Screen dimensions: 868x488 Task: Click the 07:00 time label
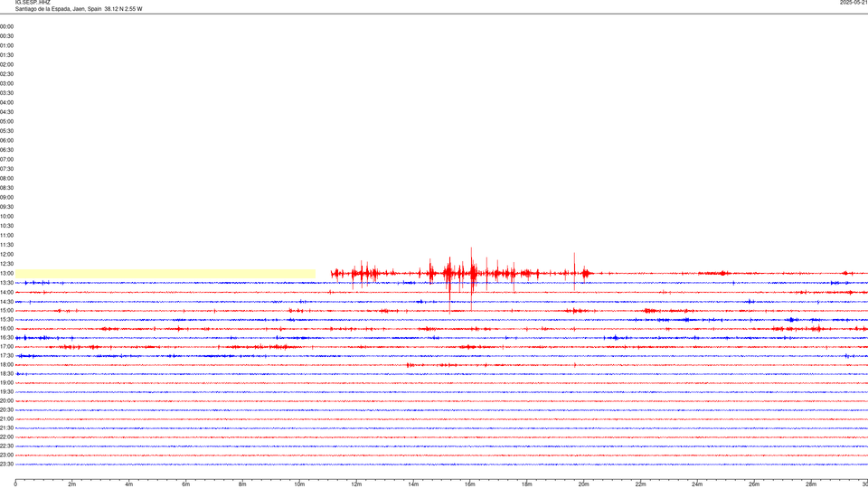pos(6,159)
